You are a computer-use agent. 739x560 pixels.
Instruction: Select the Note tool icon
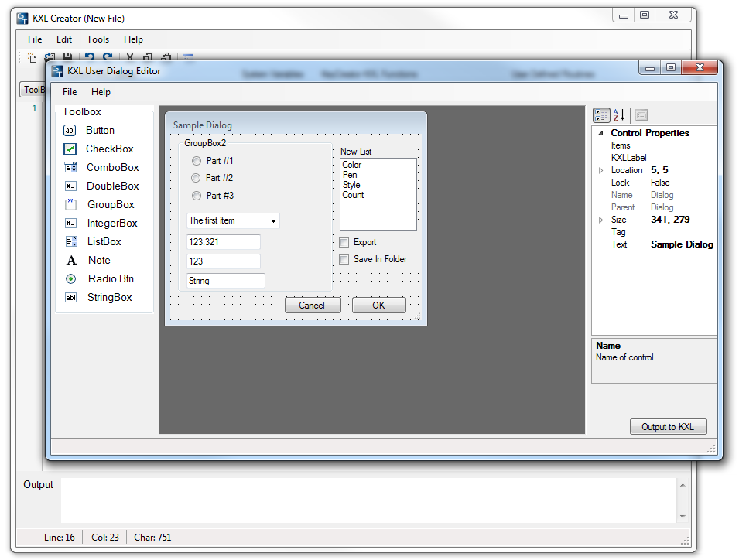click(71, 261)
